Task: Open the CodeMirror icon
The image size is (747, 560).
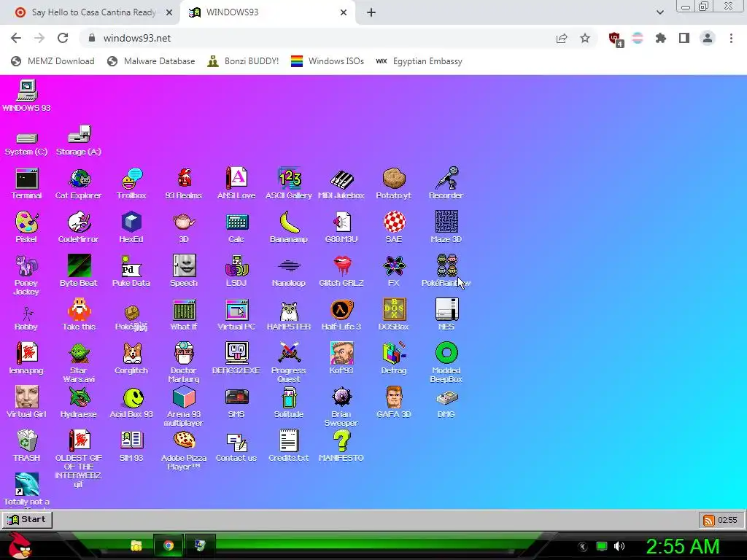Action: 79,227
